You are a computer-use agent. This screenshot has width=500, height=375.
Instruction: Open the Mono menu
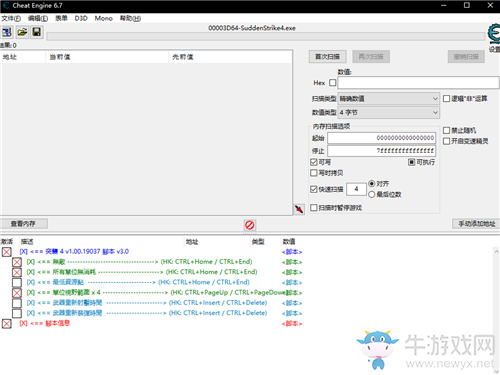[103, 18]
